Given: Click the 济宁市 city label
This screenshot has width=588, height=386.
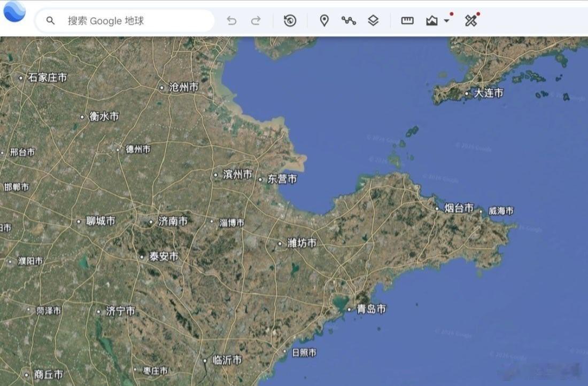Looking at the screenshot, I should click(x=120, y=311).
